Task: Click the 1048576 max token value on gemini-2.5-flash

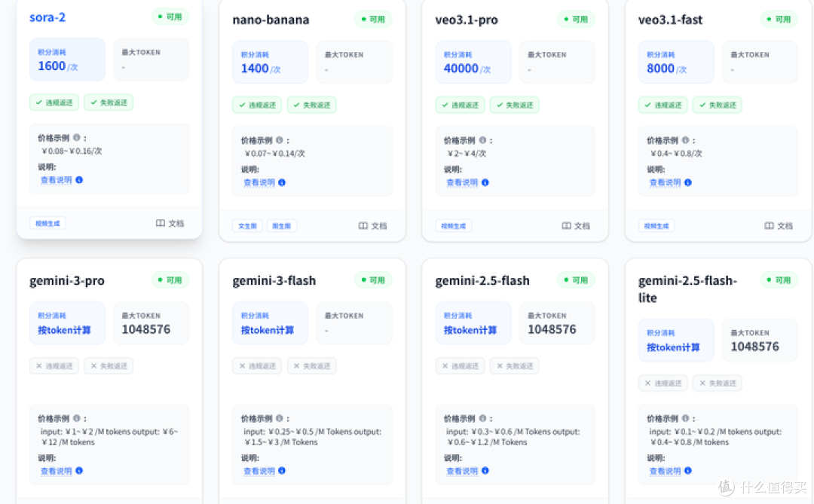Action: [552, 330]
